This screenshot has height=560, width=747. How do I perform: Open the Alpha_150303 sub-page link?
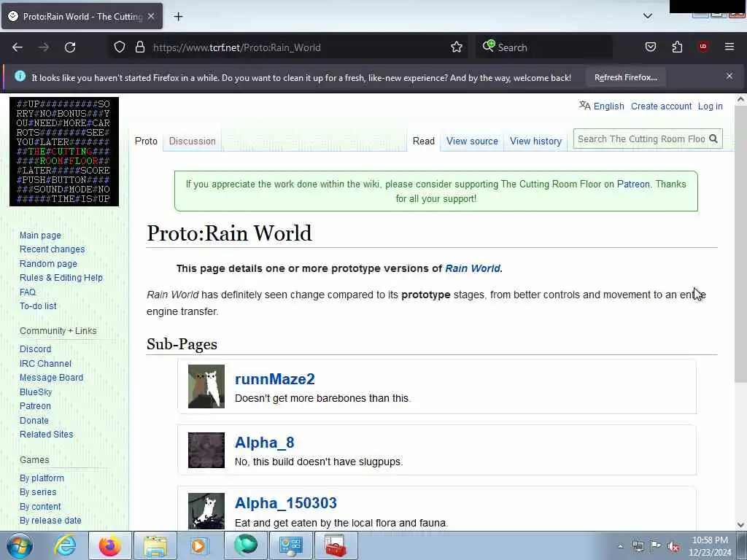(286, 503)
